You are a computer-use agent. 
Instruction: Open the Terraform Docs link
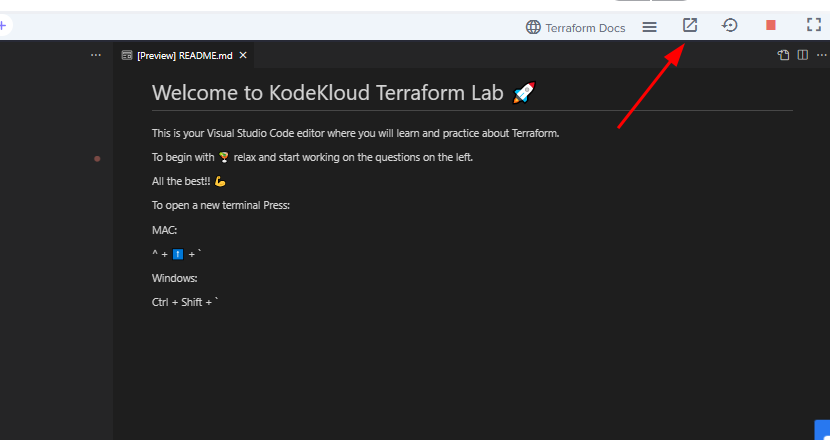585,28
